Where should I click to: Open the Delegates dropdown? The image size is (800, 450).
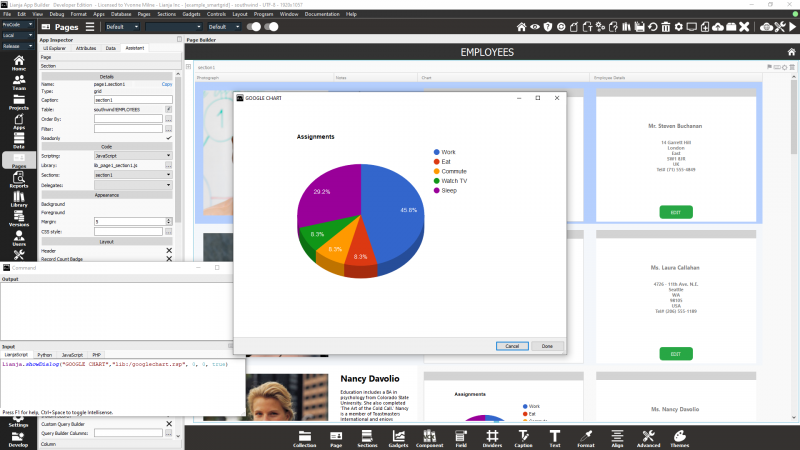133,185
